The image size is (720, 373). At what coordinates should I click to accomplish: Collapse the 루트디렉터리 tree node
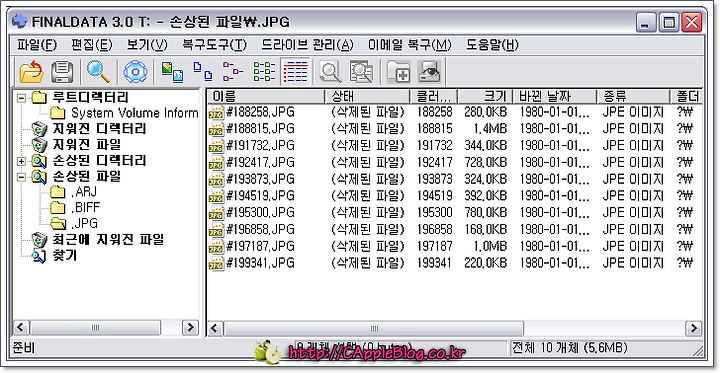[x=21, y=98]
